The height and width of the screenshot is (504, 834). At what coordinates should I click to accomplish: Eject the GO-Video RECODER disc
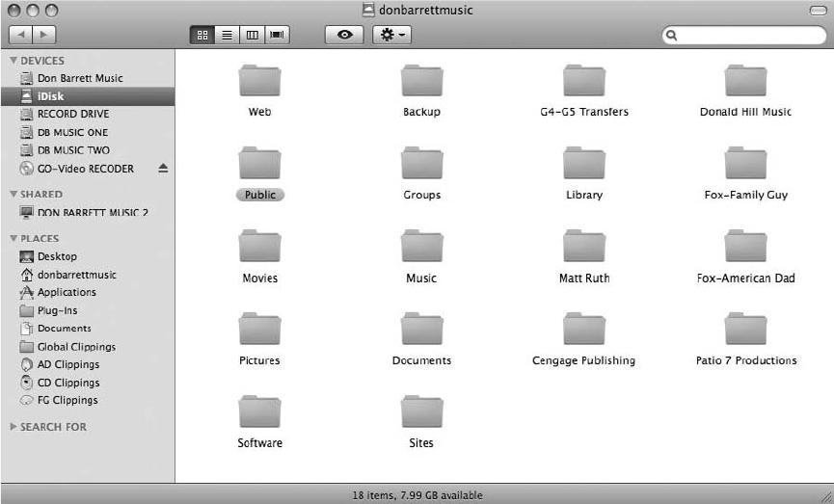click(x=163, y=169)
